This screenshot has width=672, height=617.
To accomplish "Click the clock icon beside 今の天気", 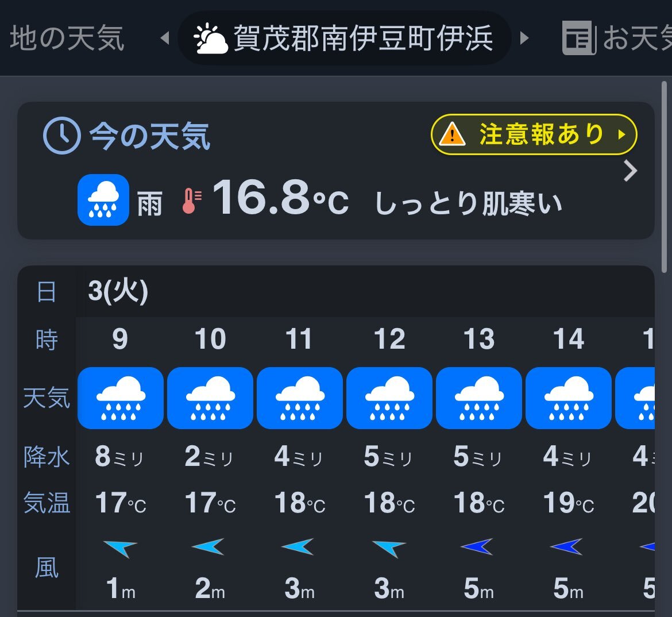I will pyautogui.click(x=61, y=136).
